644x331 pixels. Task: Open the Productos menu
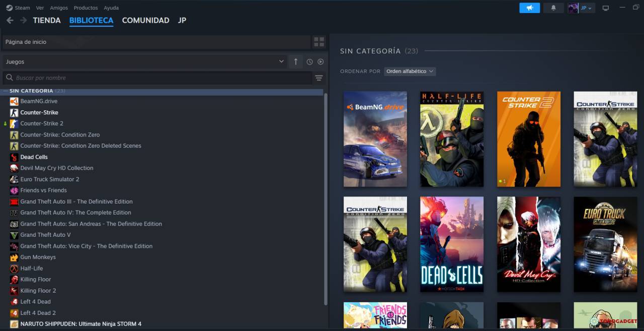pyautogui.click(x=86, y=8)
